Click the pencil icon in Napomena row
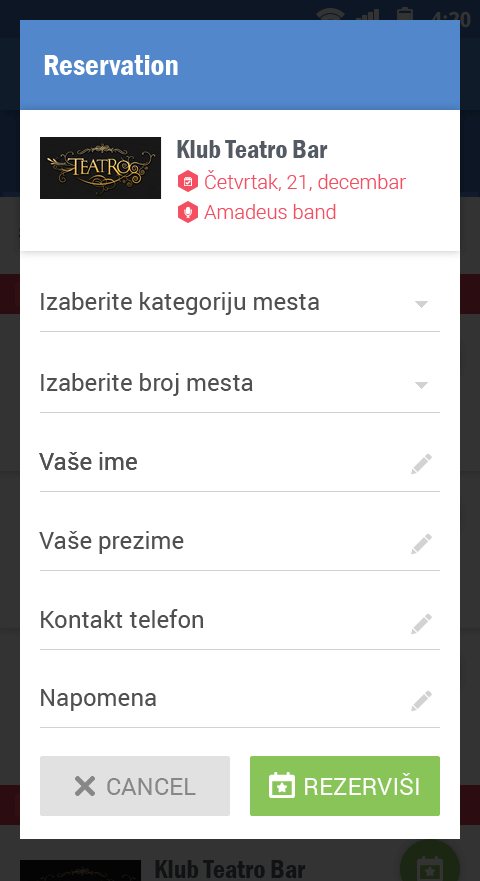This screenshot has height=881, width=480. [x=421, y=701]
